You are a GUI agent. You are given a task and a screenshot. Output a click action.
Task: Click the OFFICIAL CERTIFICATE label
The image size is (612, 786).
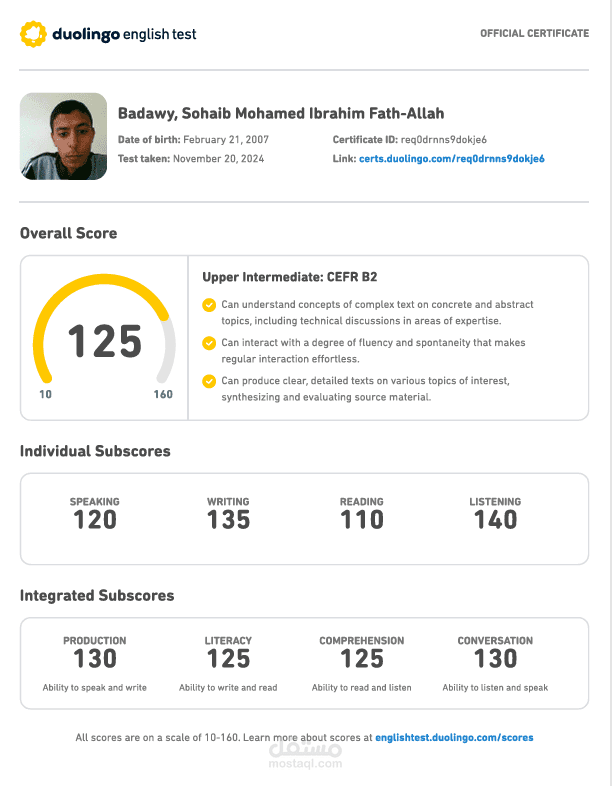coord(534,34)
